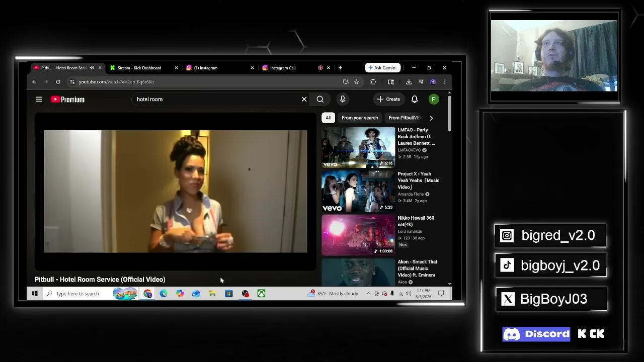Open Project X Yeah Yeah Yeahs thumbnail

click(x=358, y=191)
